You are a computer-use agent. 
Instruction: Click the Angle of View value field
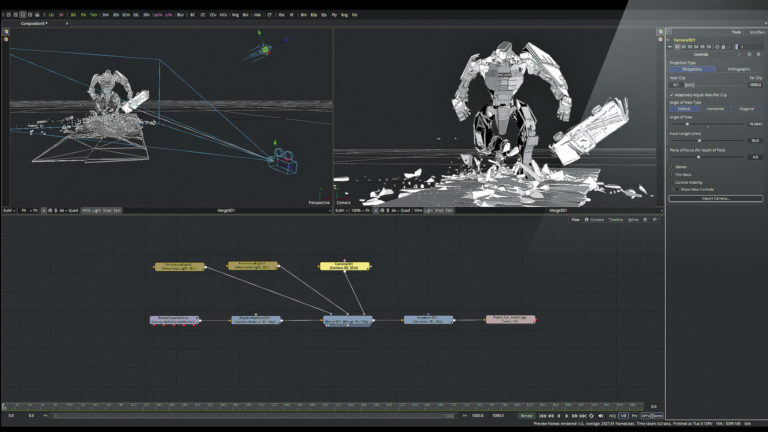(x=755, y=124)
